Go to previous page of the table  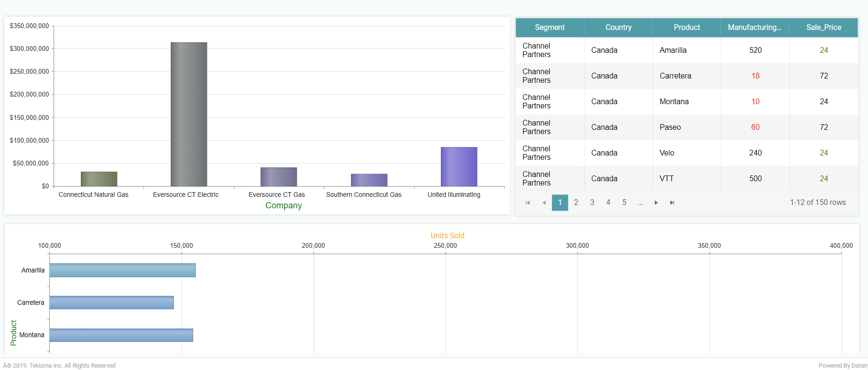pyautogui.click(x=544, y=203)
